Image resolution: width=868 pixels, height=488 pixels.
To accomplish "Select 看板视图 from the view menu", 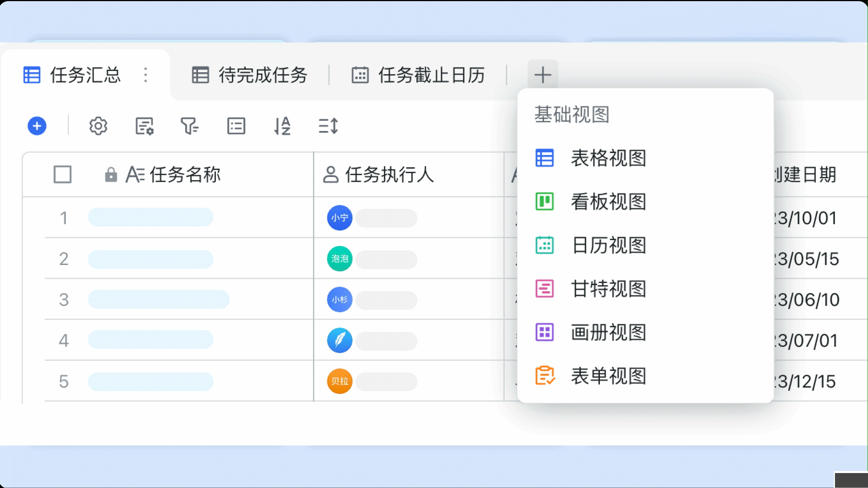I will 608,202.
